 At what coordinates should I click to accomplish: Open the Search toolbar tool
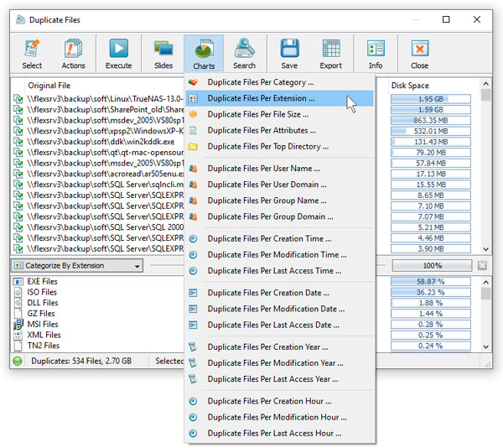point(244,54)
